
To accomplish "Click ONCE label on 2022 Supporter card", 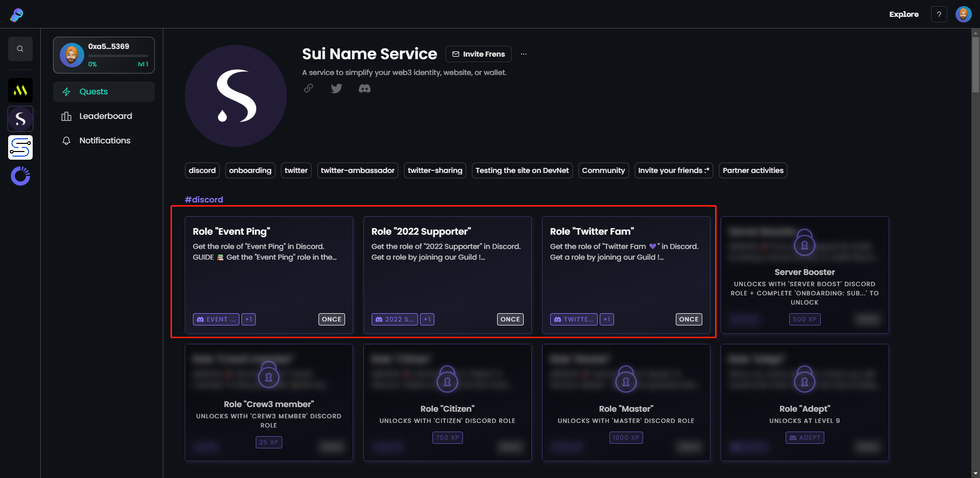I will click(x=510, y=319).
